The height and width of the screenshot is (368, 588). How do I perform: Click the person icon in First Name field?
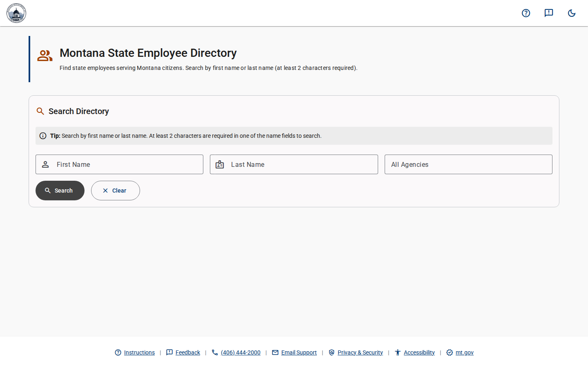[45, 164]
